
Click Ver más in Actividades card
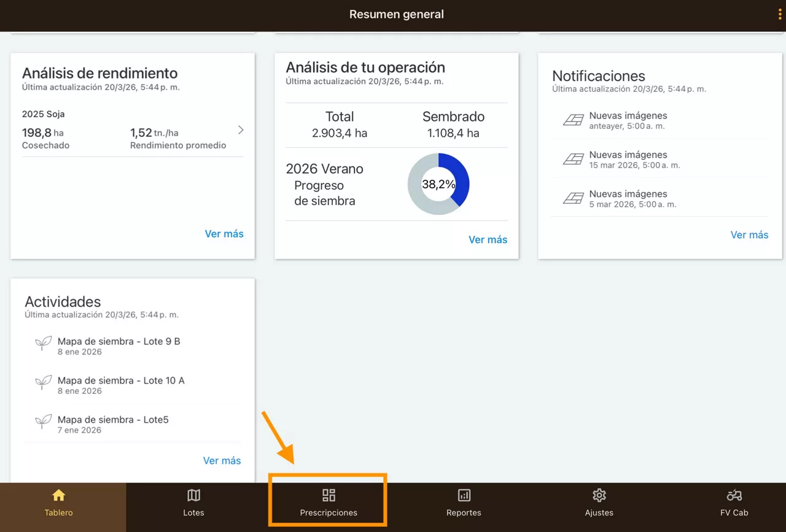pyautogui.click(x=222, y=461)
